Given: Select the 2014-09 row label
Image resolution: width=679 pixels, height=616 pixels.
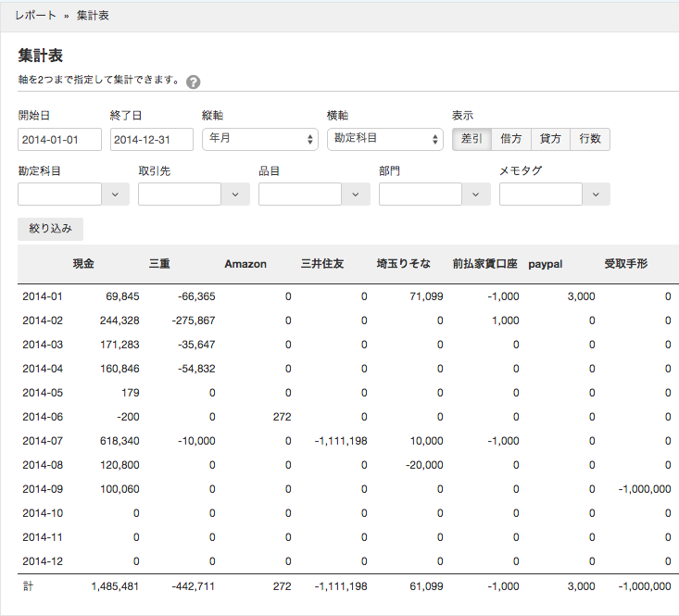Looking at the screenshot, I should [x=43, y=489].
